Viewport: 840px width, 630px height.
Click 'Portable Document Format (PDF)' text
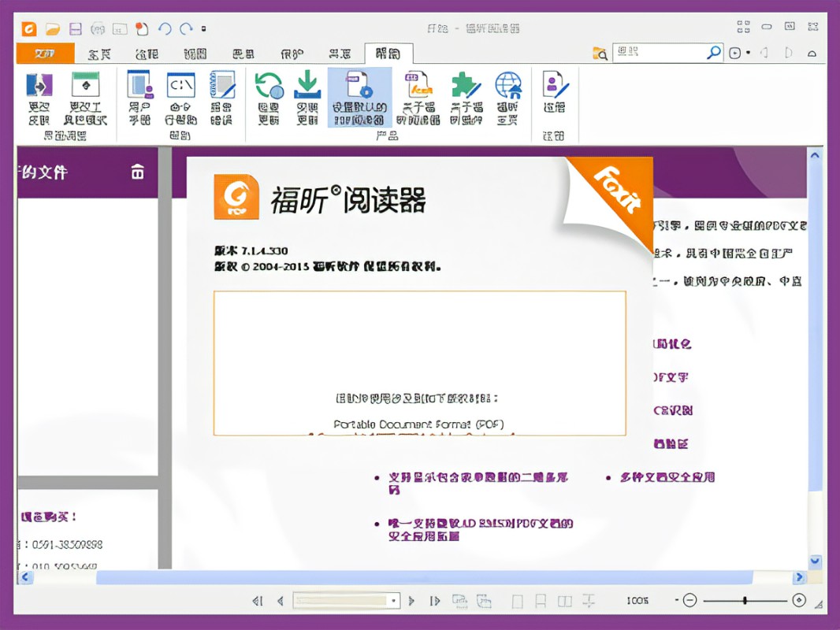(x=418, y=424)
